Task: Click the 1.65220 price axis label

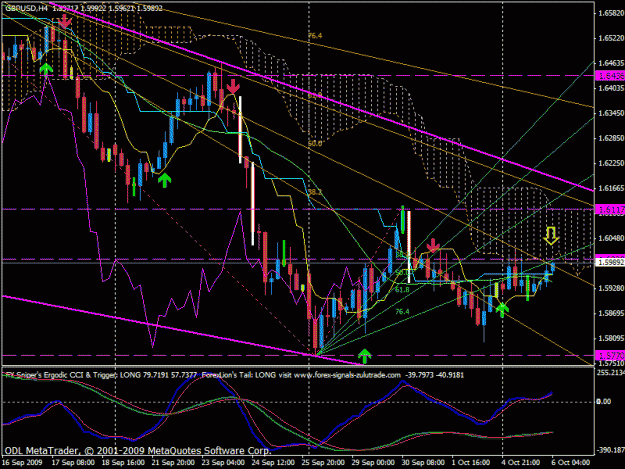Action: click(611, 38)
